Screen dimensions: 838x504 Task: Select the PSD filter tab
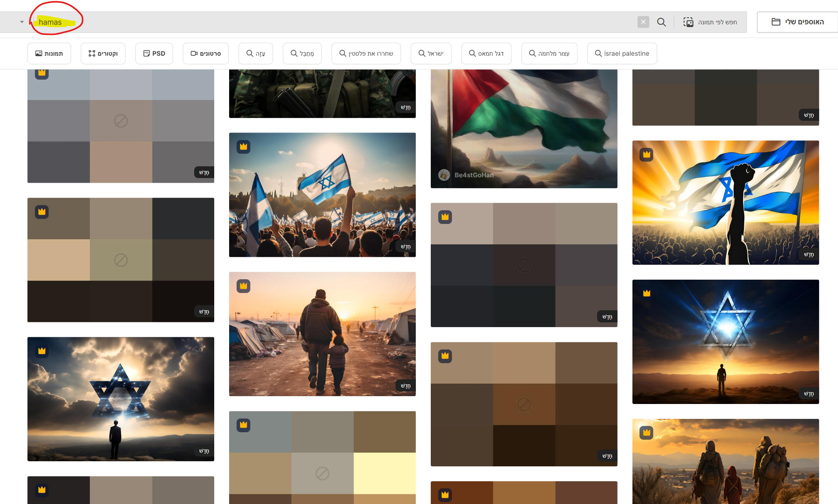point(154,53)
